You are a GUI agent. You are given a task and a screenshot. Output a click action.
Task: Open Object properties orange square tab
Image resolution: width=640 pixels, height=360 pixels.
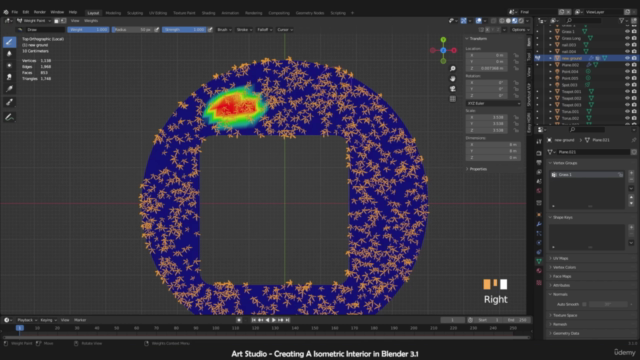click(x=539, y=215)
